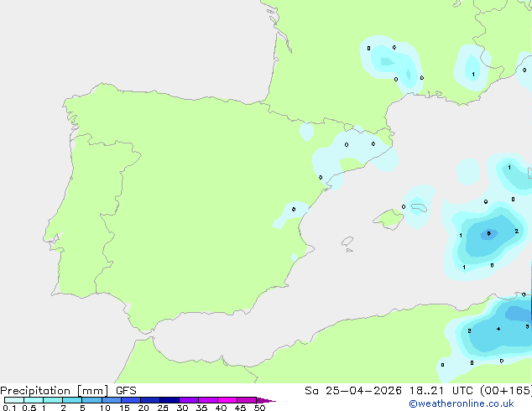
Task: Click the legend value label "25"
Action: [x=163, y=408]
